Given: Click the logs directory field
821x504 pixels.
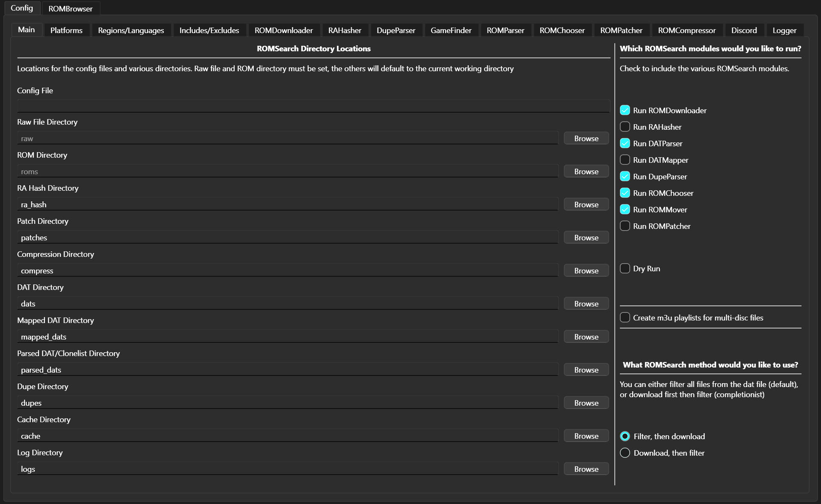Looking at the screenshot, I should tap(288, 469).
